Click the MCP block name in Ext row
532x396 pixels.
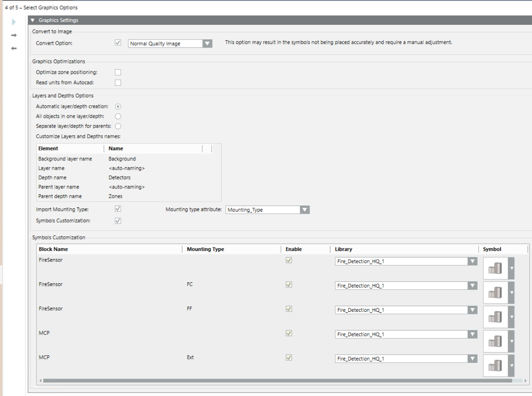point(44,357)
